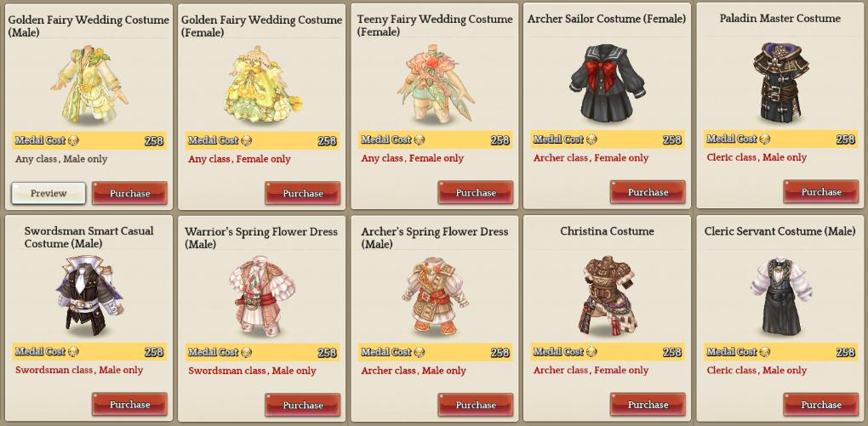868x426 pixels.
Task: Purchase the Christina Costume
Action: tap(648, 405)
